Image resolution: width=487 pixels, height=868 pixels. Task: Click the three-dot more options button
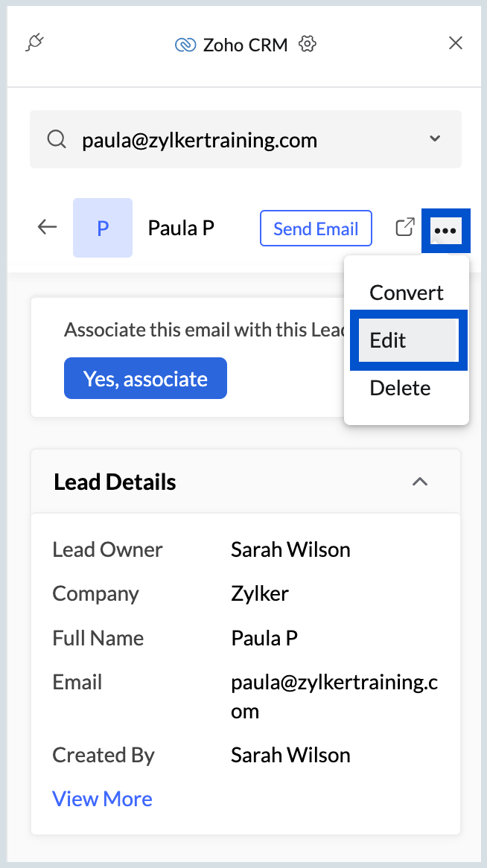(x=445, y=231)
